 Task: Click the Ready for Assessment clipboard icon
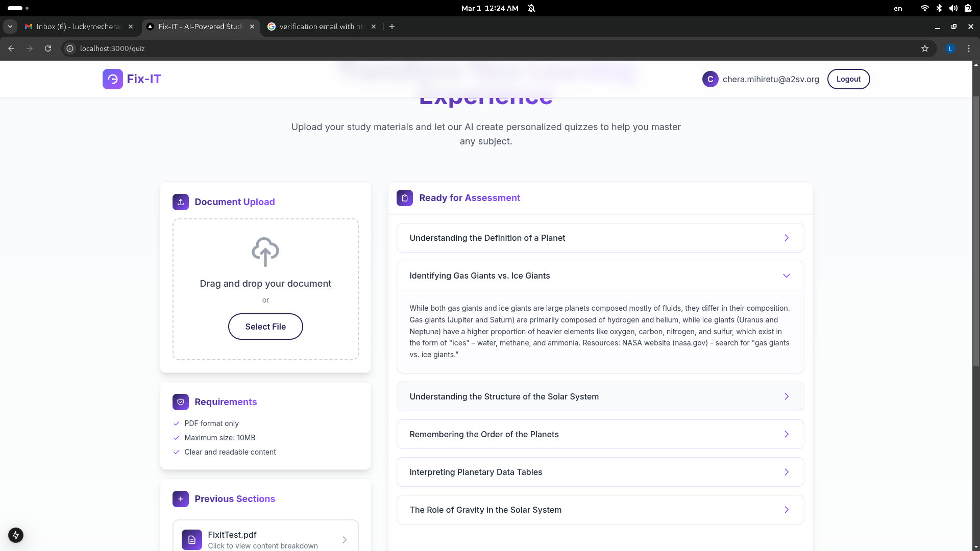[405, 198]
